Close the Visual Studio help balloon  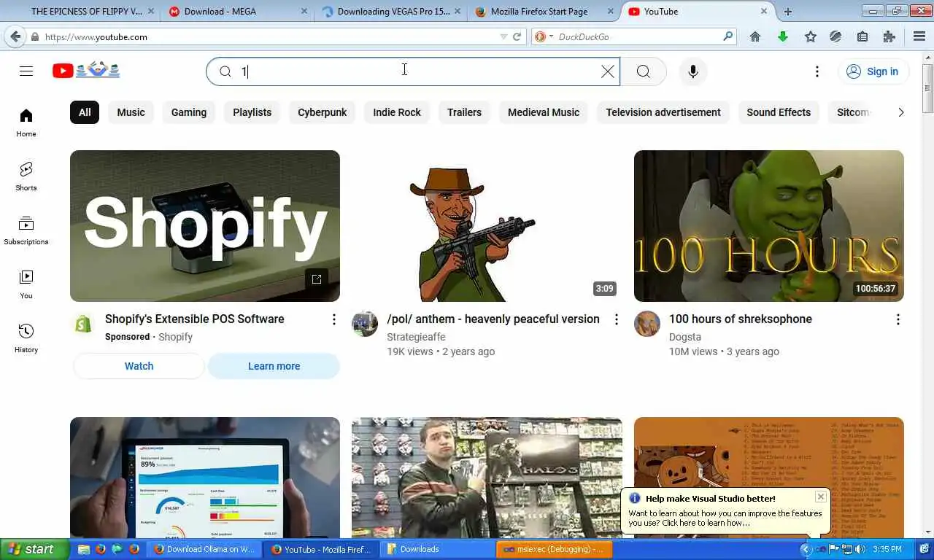point(821,497)
